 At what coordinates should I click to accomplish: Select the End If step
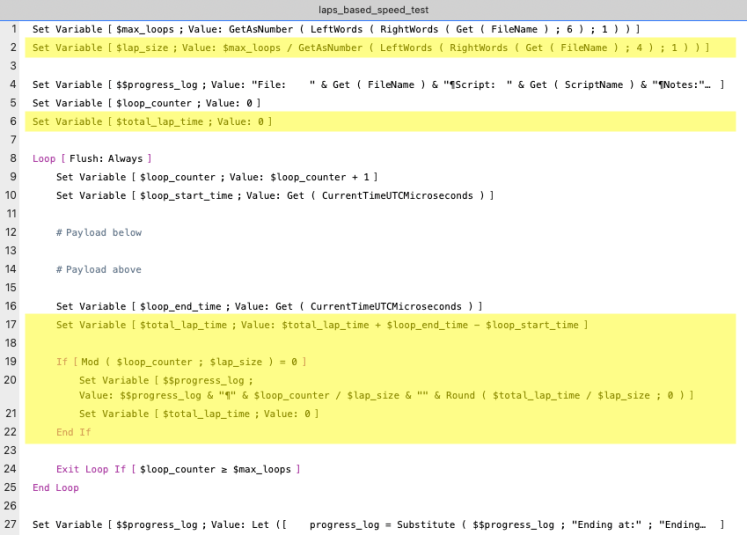[73, 432]
